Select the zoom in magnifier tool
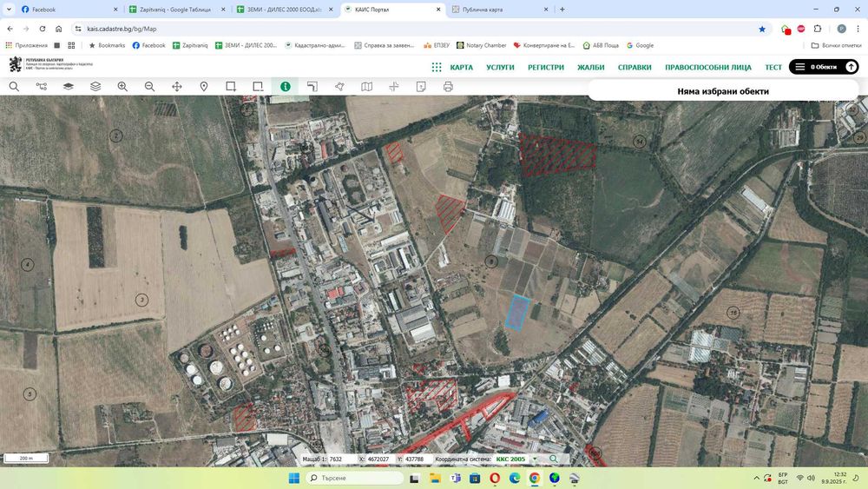Screen dimensions: 868x489 (122, 86)
